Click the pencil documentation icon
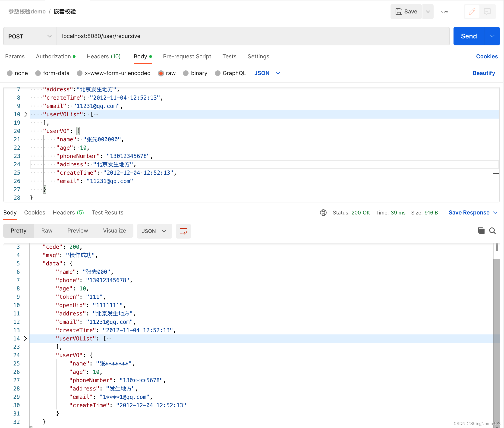 click(472, 11)
